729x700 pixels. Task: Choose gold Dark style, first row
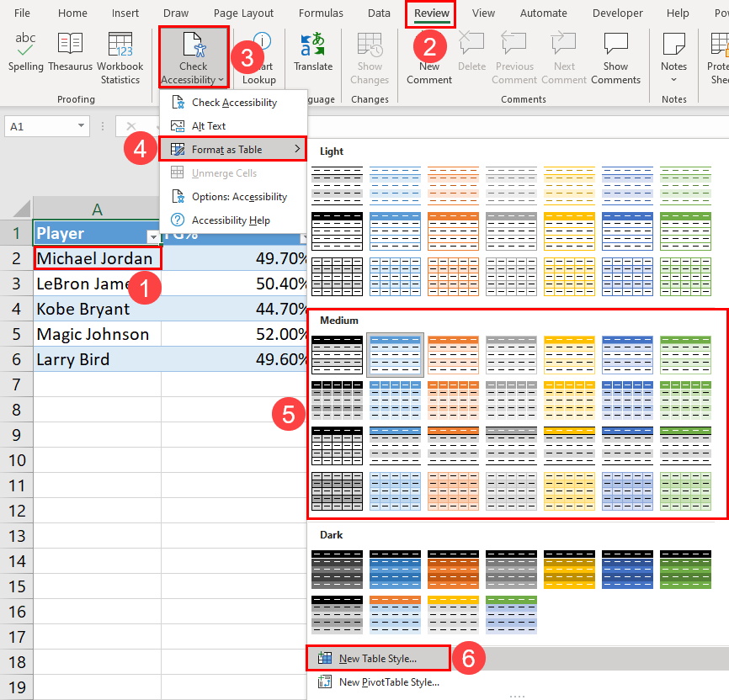(x=569, y=570)
